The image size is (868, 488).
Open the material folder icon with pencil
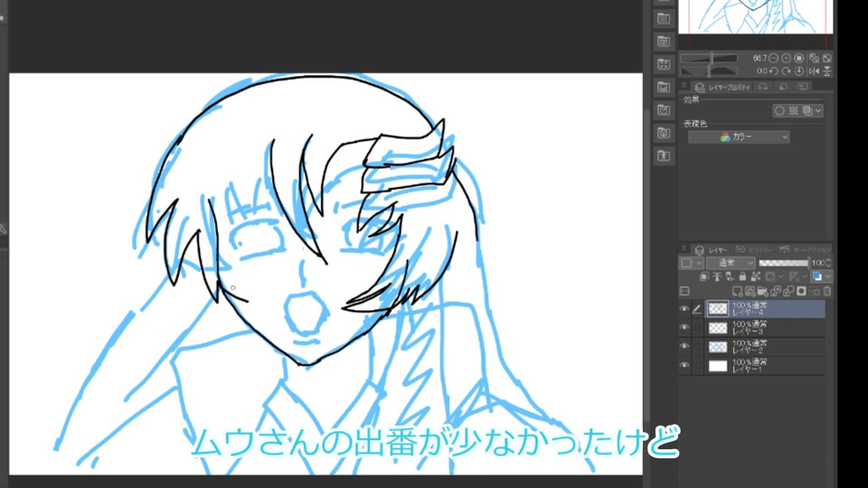pyautogui.click(x=663, y=110)
